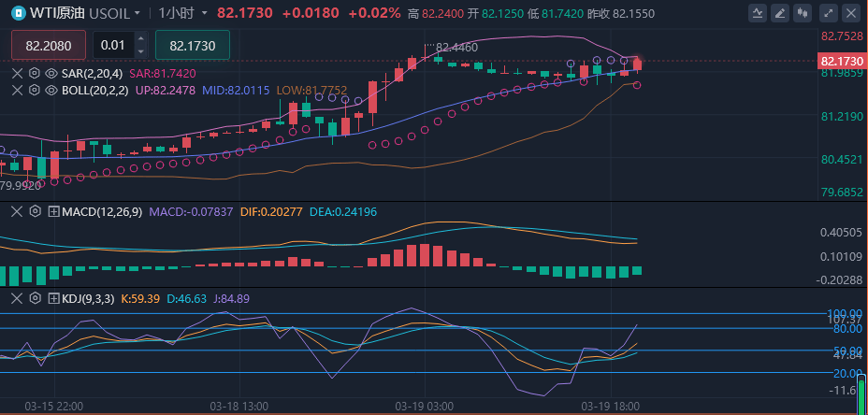Click the red sell price 82.2080 button
868x415 pixels.
48,45
